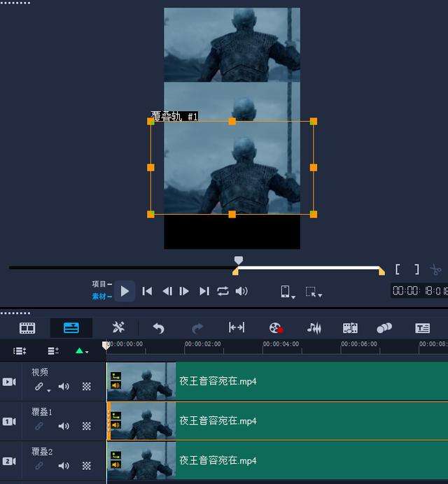This screenshot has height=484, width=448.
Task: Click top-center handle of overlay box
Action: (232, 121)
